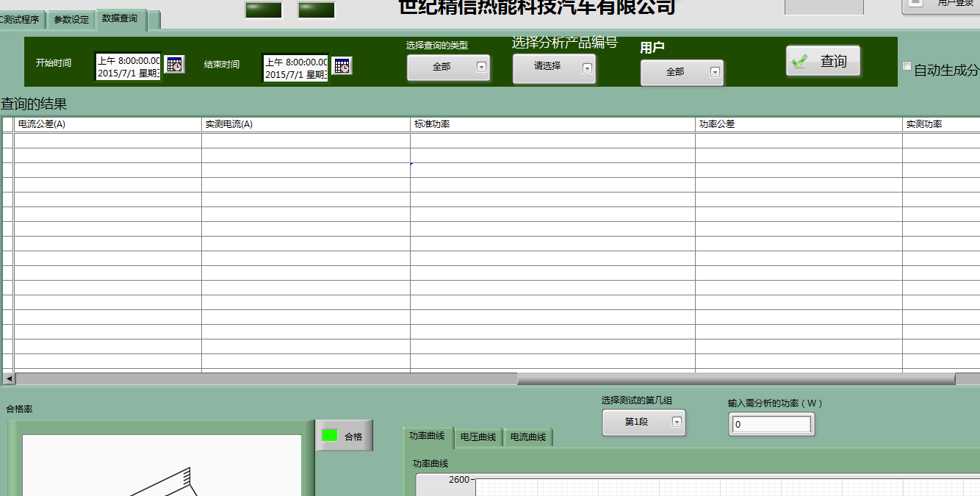Click the 用户登录 button

[x=941, y=5]
